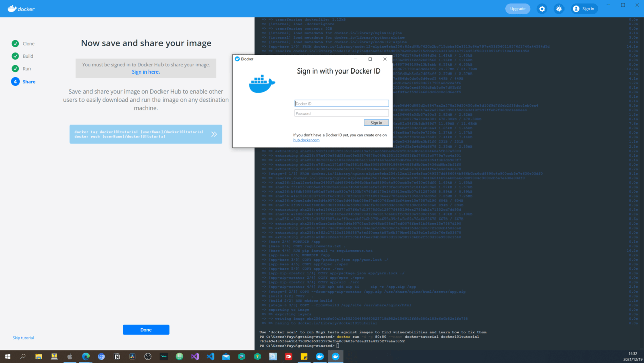
Task: Maximize the Docker sign-in dialog
Action: 370,59
